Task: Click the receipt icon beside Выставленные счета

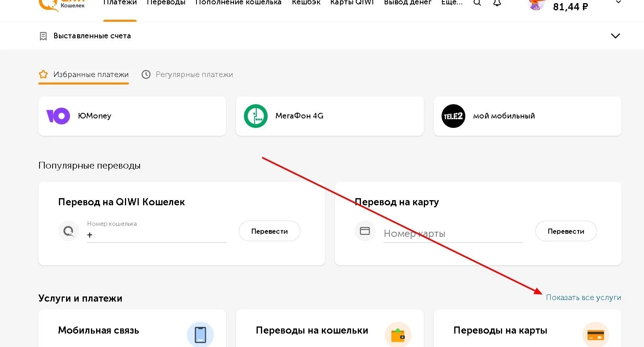Action: tap(43, 36)
